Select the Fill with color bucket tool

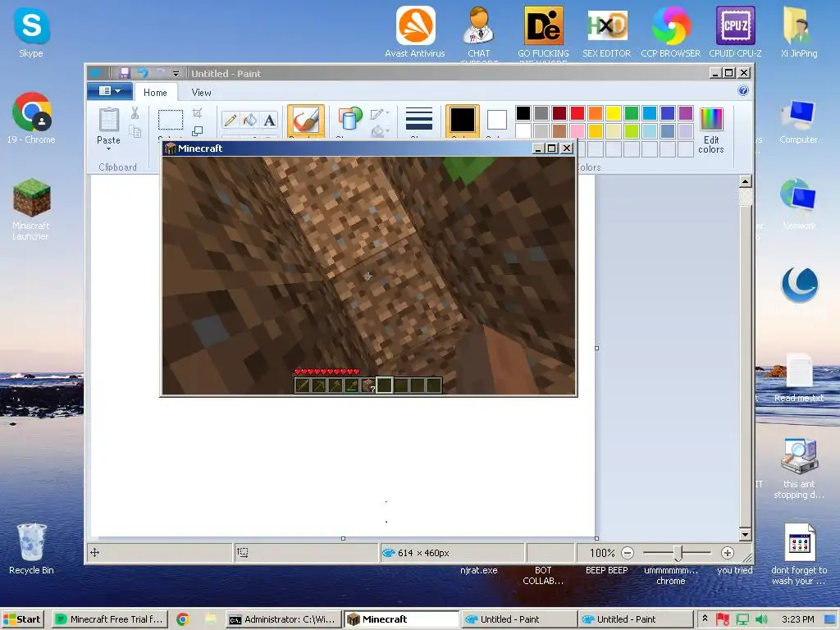click(249, 120)
